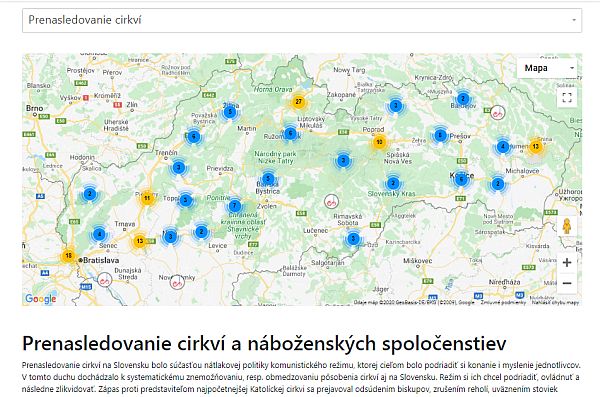This screenshot has width=600, height=397.
Task: Open blue cluster near Vysoké Tatry
Action: tap(395, 106)
